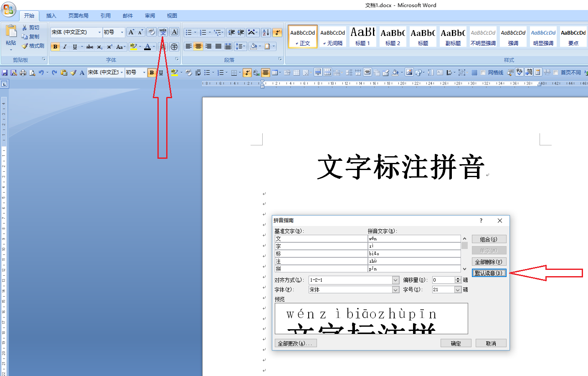This screenshot has width=588, height=376.
Task: Switch to the 视图 tab
Action: click(x=172, y=16)
